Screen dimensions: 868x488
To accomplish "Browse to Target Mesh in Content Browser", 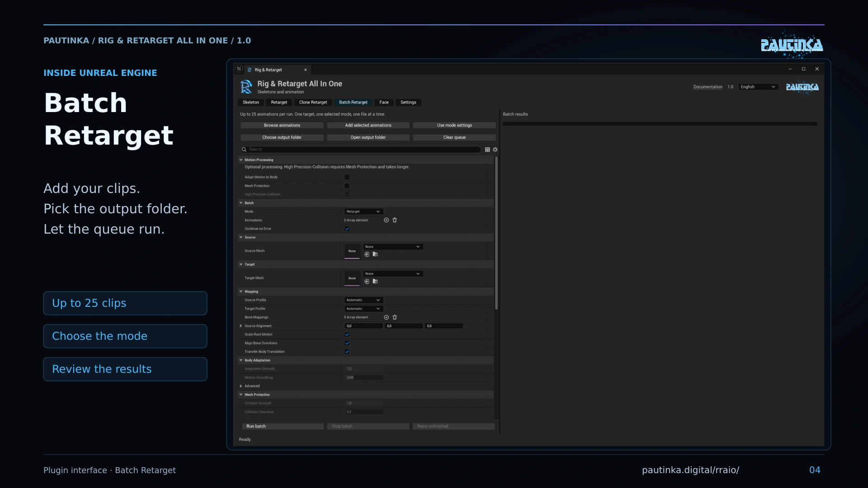I will point(375,282).
